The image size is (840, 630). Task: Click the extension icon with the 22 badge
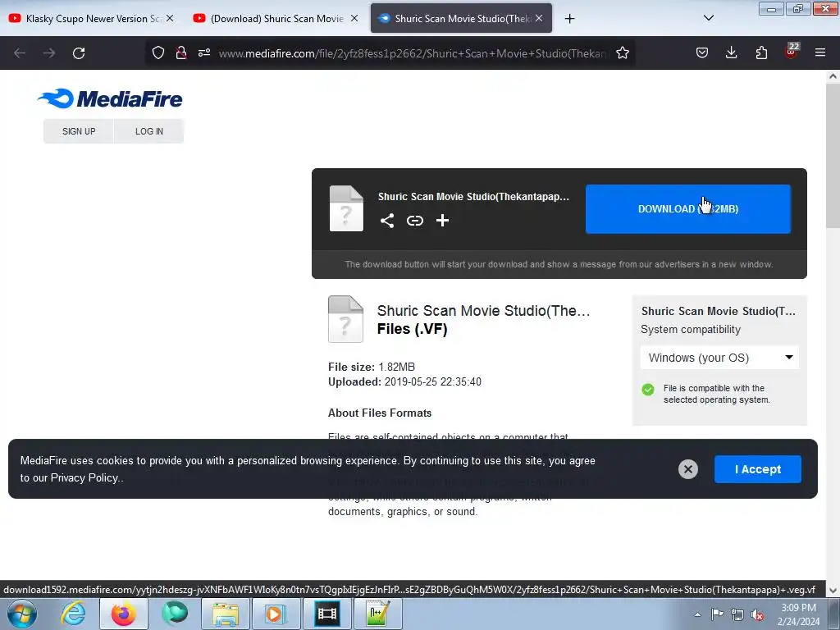click(792, 52)
